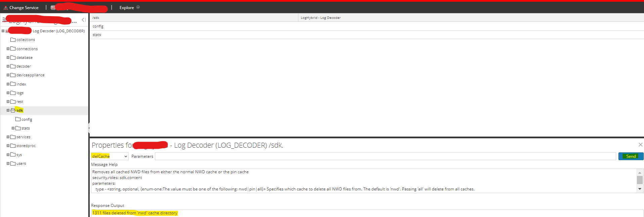Expand the sys folder

click(x=8, y=155)
